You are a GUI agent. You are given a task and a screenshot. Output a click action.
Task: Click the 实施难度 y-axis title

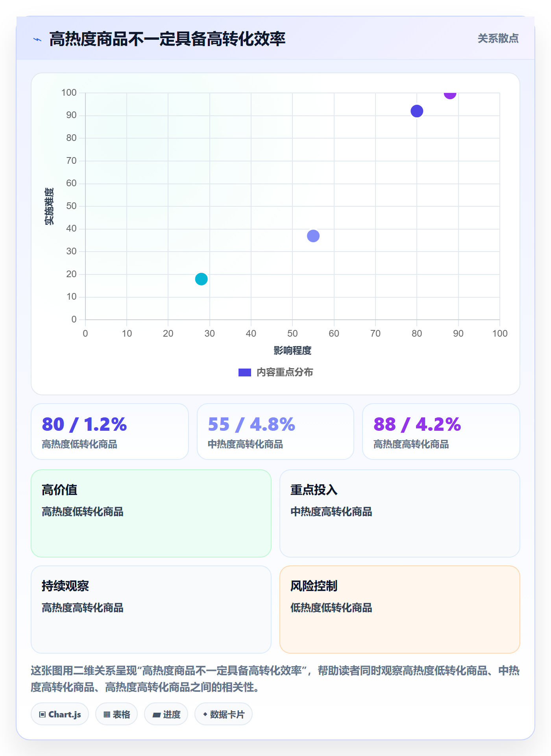[x=49, y=206]
